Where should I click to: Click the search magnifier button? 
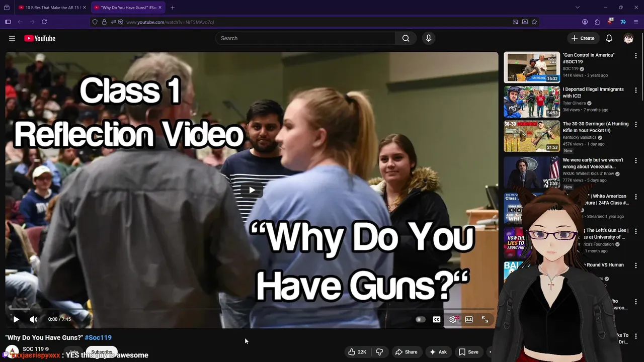pyautogui.click(x=406, y=38)
